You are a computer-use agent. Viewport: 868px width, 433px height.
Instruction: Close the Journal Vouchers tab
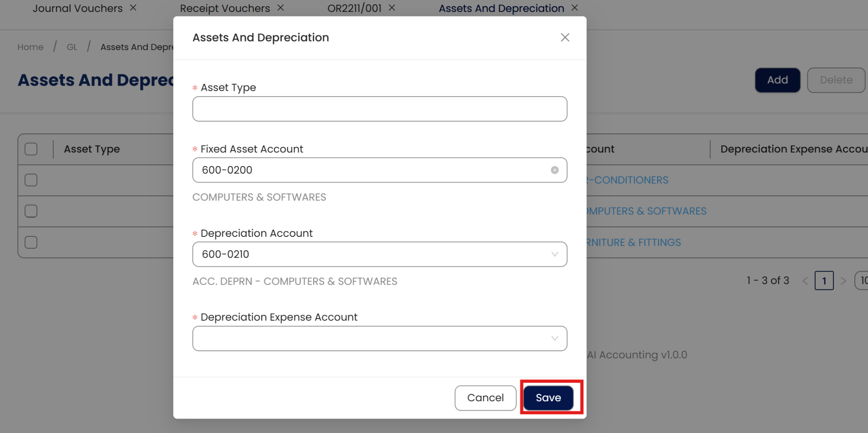[x=133, y=8]
